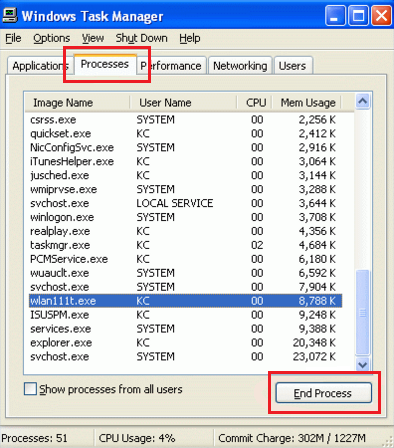This screenshot has height=448, width=394.
Task: Select the winlogon.exe process
Action: pyautogui.click(x=185, y=217)
